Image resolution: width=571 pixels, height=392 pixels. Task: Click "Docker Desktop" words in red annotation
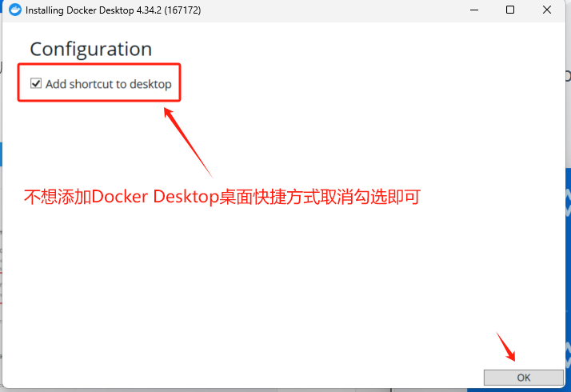click(x=155, y=197)
